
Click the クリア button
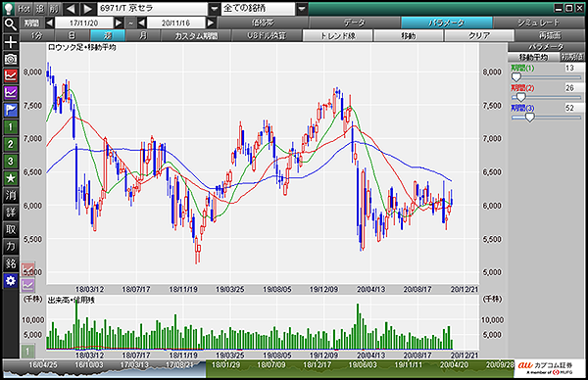tap(479, 35)
